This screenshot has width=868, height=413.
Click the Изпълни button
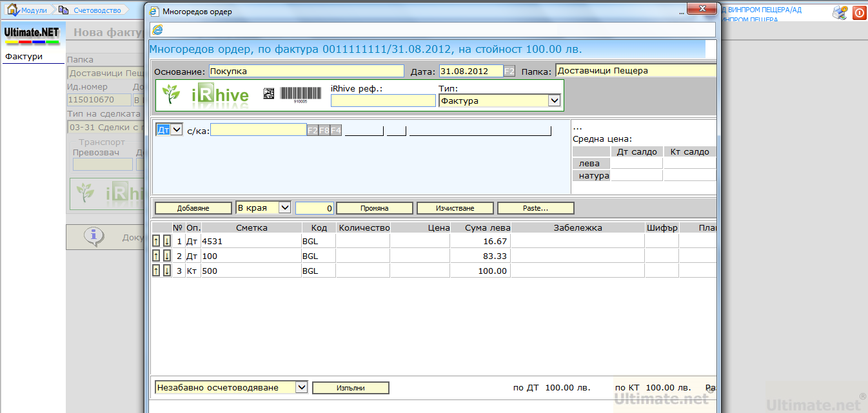(x=351, y=388)
